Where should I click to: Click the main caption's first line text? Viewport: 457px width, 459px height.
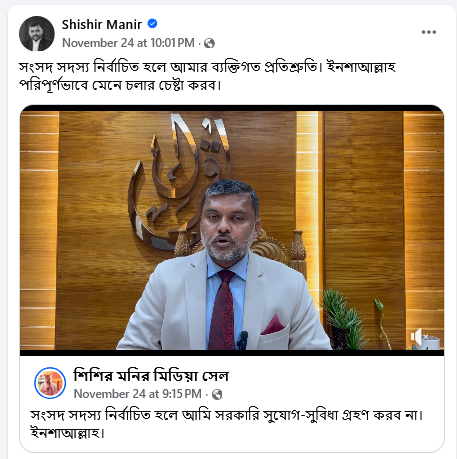pyautogui.click(x=207, y=67)
